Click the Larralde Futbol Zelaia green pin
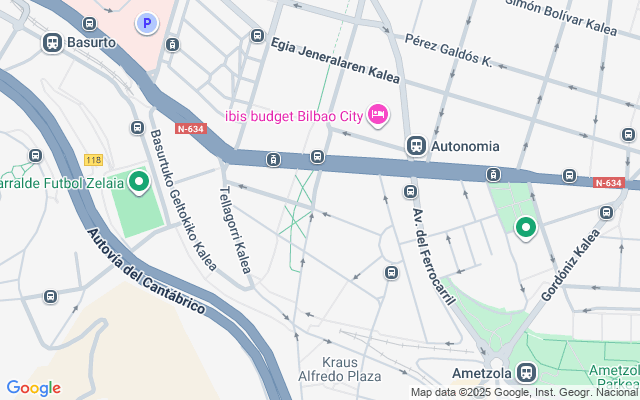Screen dimensions: 640x400 (x=139, y=182)
